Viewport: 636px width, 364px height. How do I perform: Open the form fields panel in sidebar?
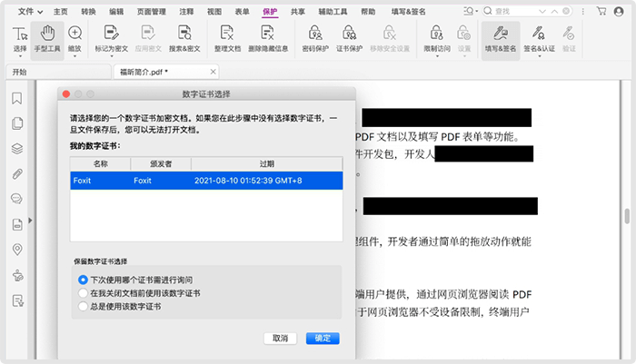click(17, 224)
